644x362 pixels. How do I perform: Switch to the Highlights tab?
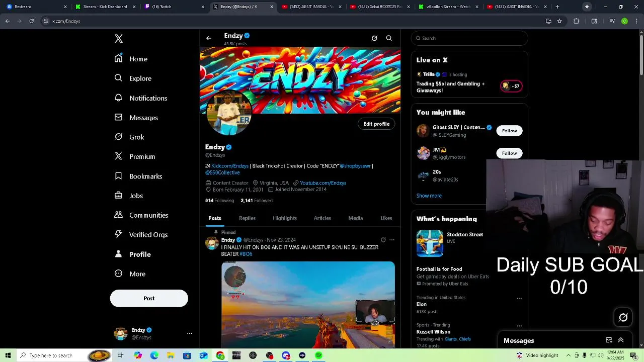(285, 218)
